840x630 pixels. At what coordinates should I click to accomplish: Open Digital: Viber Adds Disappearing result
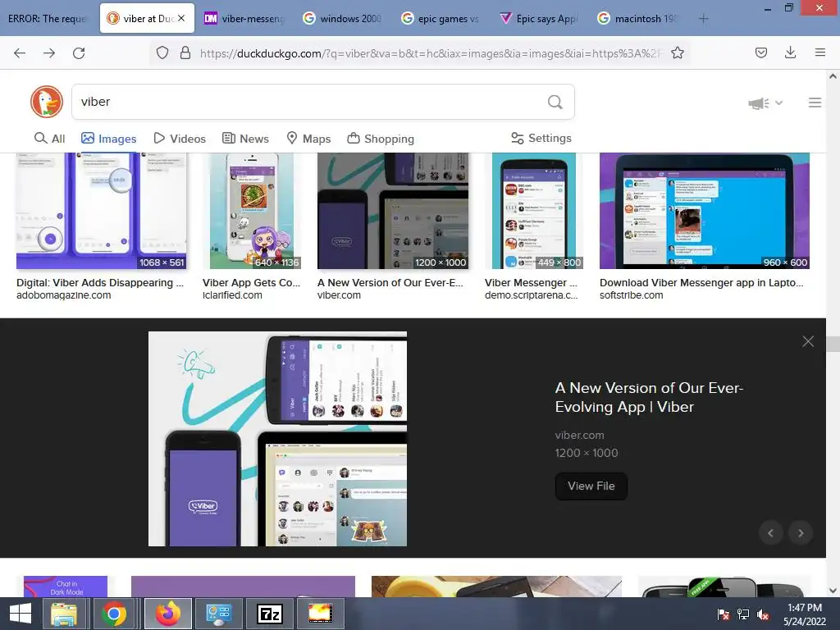[100, 283]
